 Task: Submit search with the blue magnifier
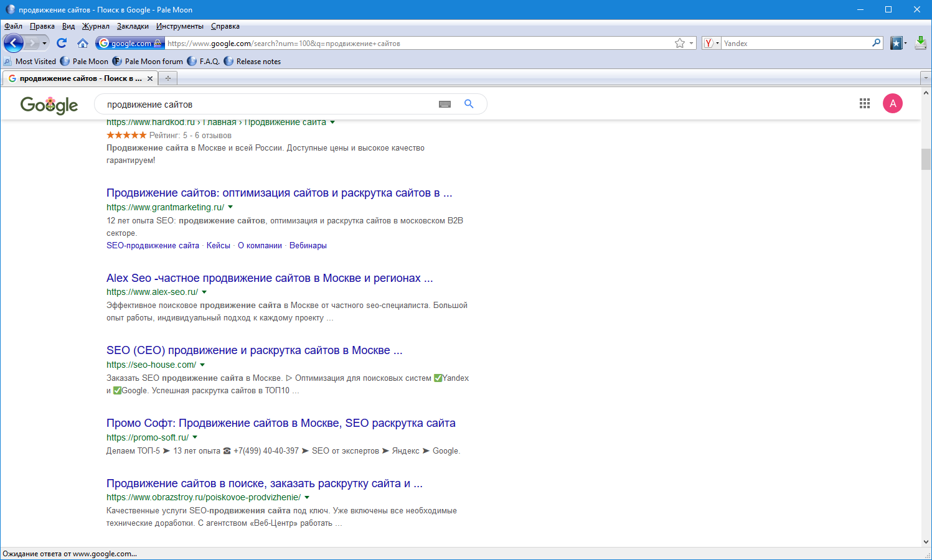pyautogui.click(x=469, y=104)
